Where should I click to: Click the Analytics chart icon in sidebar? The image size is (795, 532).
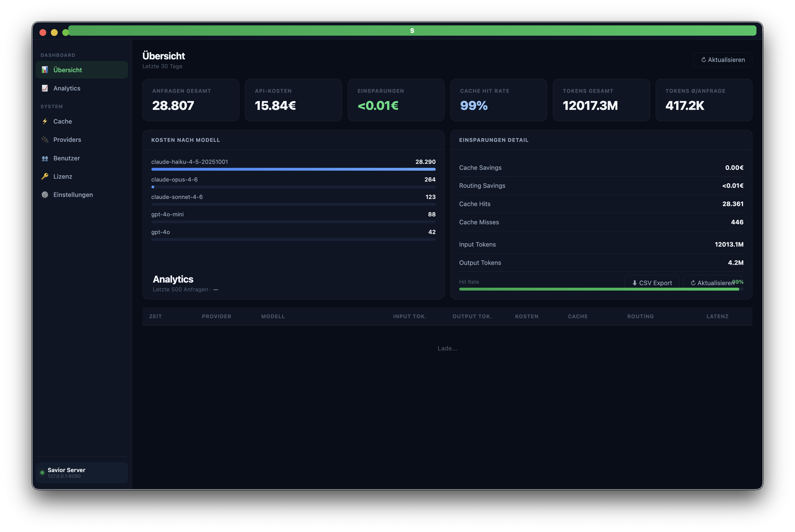(x=45, y=88)
